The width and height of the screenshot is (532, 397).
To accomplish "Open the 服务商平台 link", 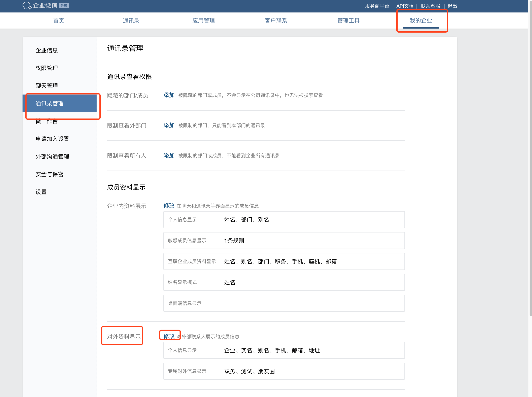I will coord(377,6).
